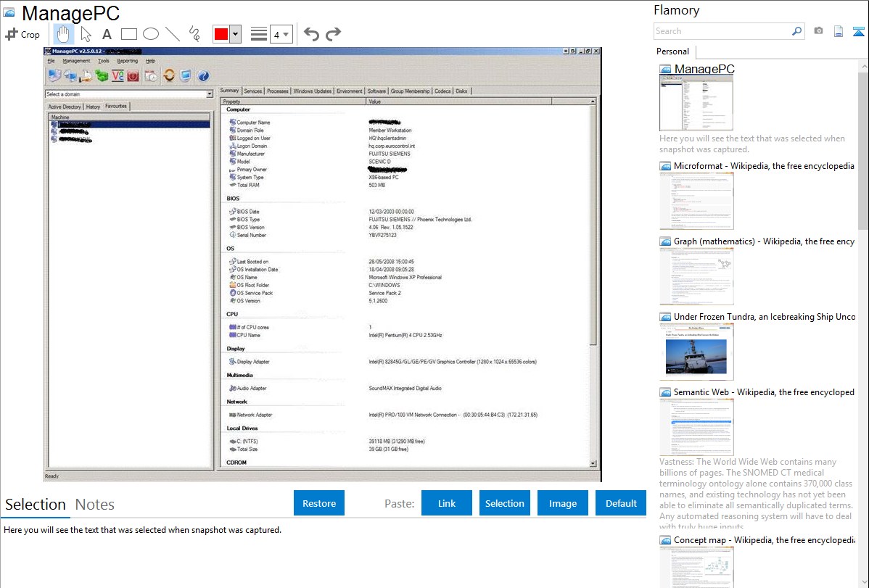Select the rectangle drawing tool

point(128,34)
